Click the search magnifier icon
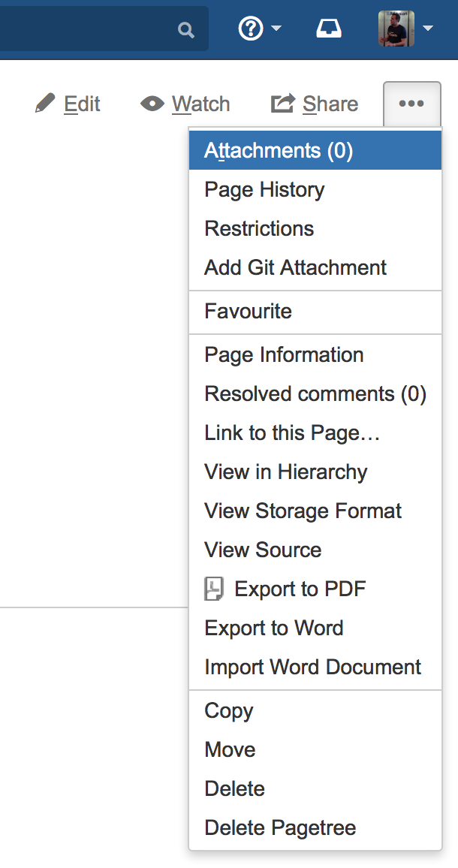Image resolution: width=458 pixels, height=868 pixels. coord(186,30)
